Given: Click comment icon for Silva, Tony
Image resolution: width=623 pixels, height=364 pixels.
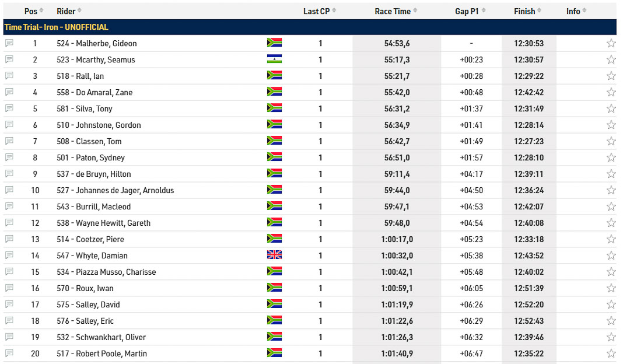Looking at the screenshot, I should [9, 108].
